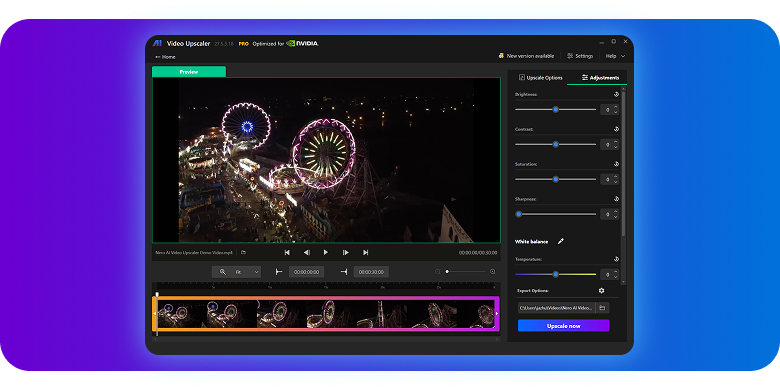Click the White balance heading
Viewport: 780px width, 390px height.
(531, 242)
